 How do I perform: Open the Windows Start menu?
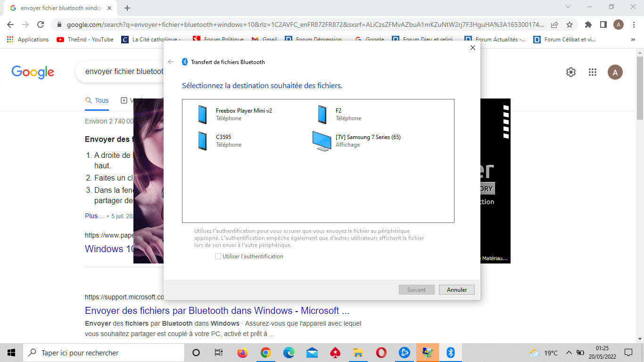click(11, 353)
